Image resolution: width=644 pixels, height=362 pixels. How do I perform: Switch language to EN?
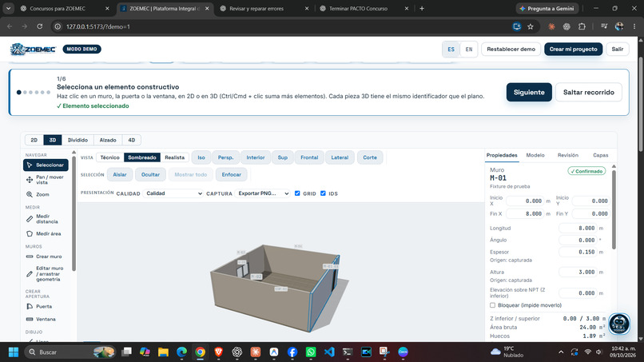coord(469,50)
